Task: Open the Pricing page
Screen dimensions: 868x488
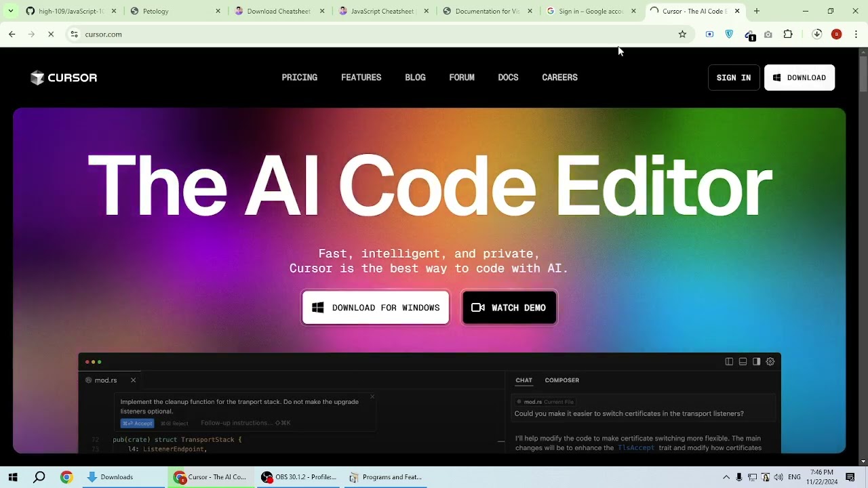Action: point(300,77)
